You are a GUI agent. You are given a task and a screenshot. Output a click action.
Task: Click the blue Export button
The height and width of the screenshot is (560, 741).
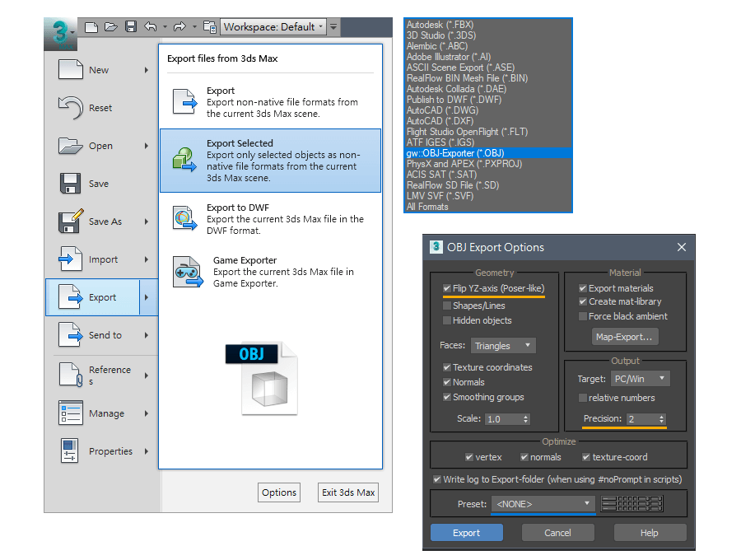click(467, 533)
